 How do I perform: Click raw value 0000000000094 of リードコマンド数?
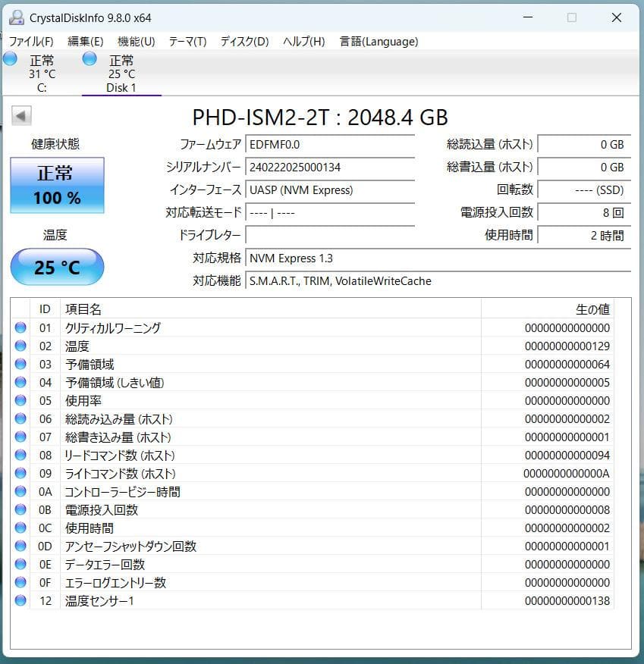pyautogui.click(x=567, y=456)
